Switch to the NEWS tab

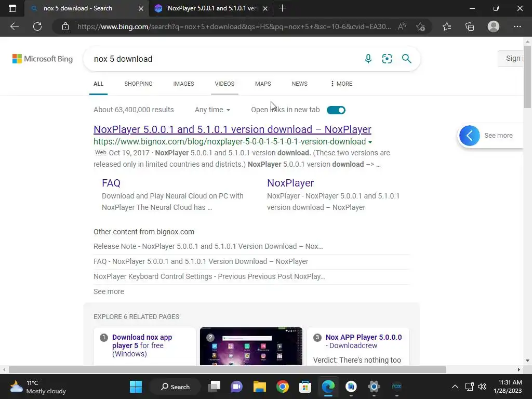coord(299,84)
